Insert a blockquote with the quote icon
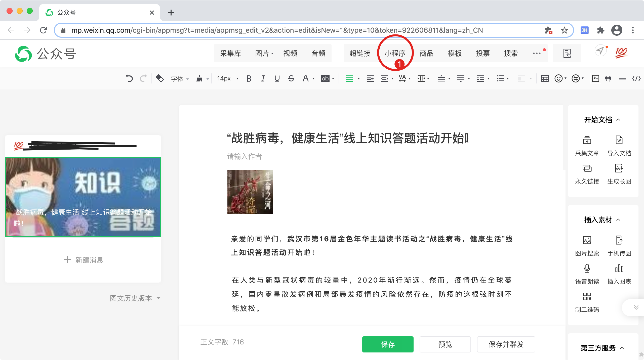The height and width of the screenshot is (360, 644). (x=608, y=79)
